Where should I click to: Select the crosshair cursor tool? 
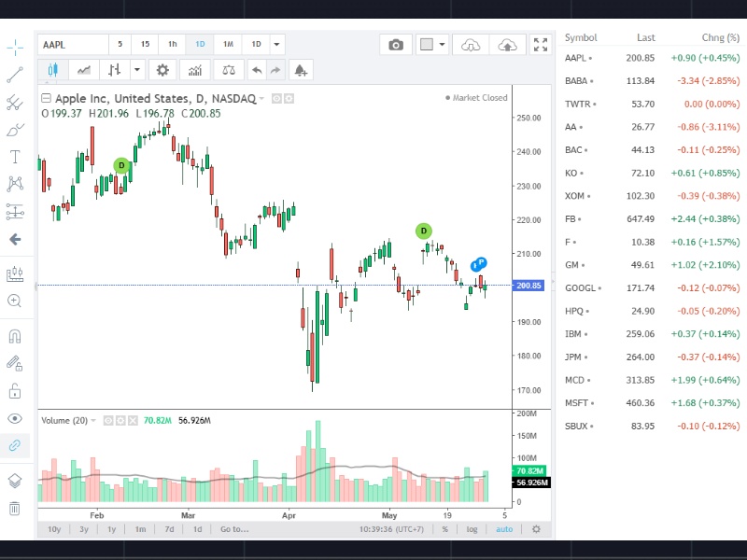click(15, 47)
